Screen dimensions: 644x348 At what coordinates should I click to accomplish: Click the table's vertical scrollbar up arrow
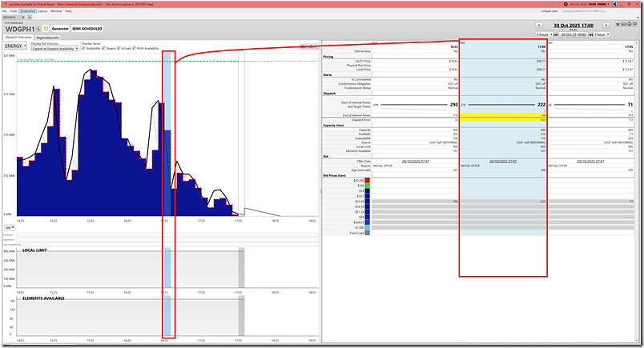pos(636,42)
